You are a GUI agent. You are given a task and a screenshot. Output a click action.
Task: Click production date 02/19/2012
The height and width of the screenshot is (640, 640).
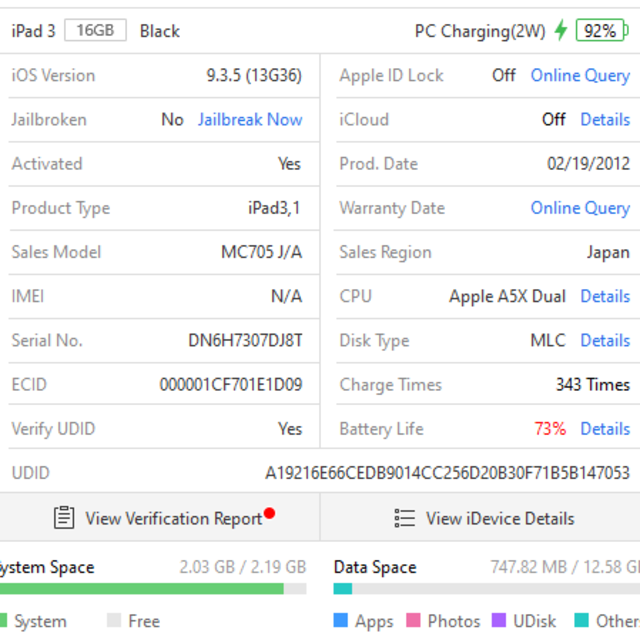coord(589,164)
